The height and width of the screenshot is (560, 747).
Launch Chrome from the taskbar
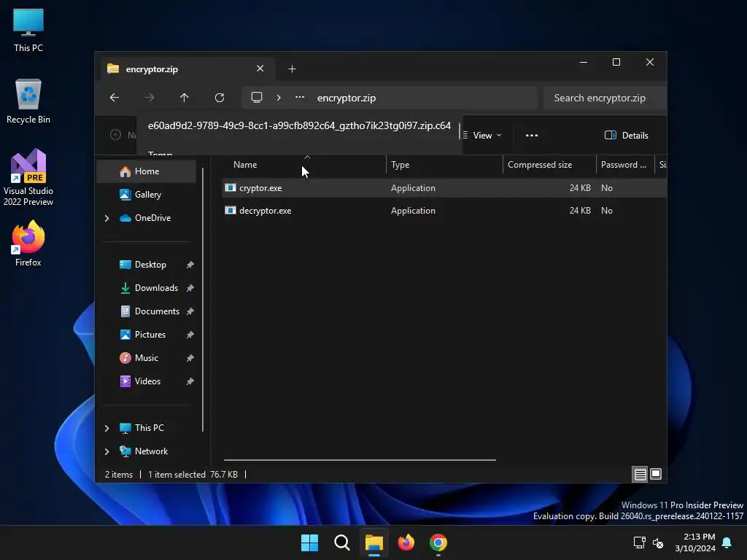point(438,542)
